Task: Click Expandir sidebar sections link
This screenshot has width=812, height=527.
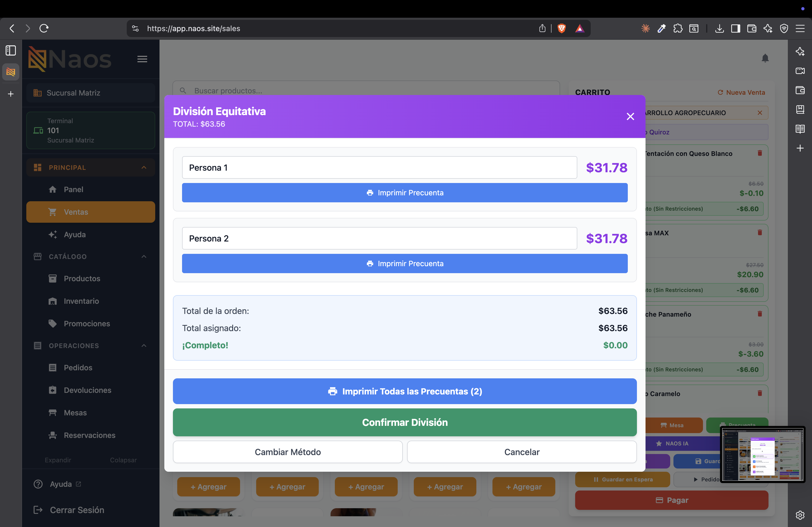Action: tap(58, 460)
